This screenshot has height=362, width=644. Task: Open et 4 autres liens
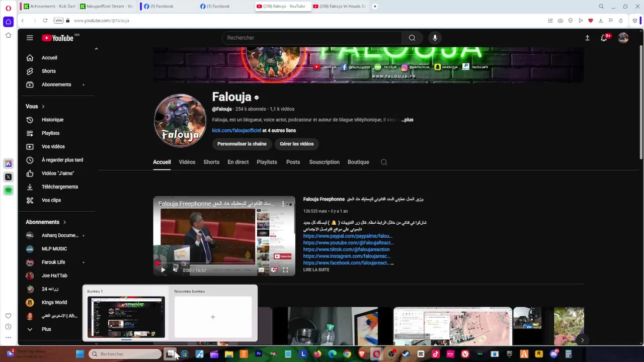(279, 131)
